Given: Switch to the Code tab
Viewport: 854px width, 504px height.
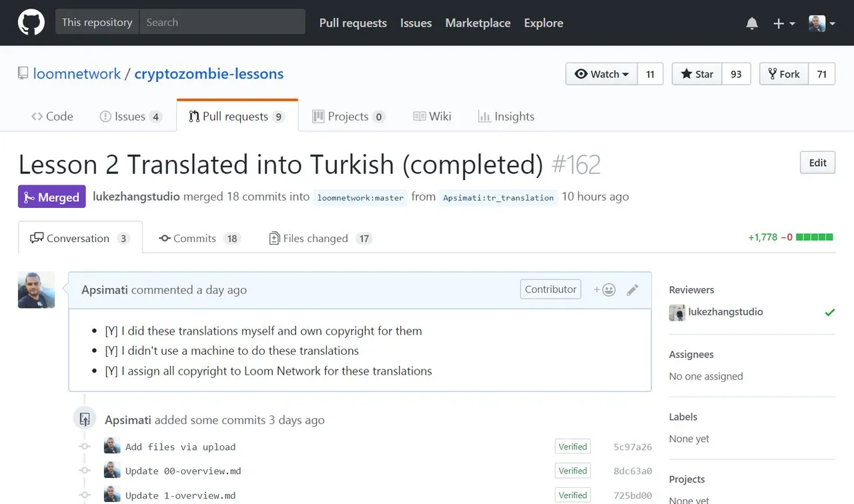Looking at the screenshot, I should click(x=52, y=116).
